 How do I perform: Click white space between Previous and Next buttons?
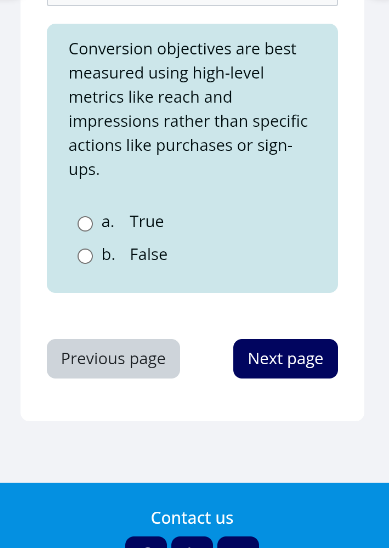coord(207,359)
